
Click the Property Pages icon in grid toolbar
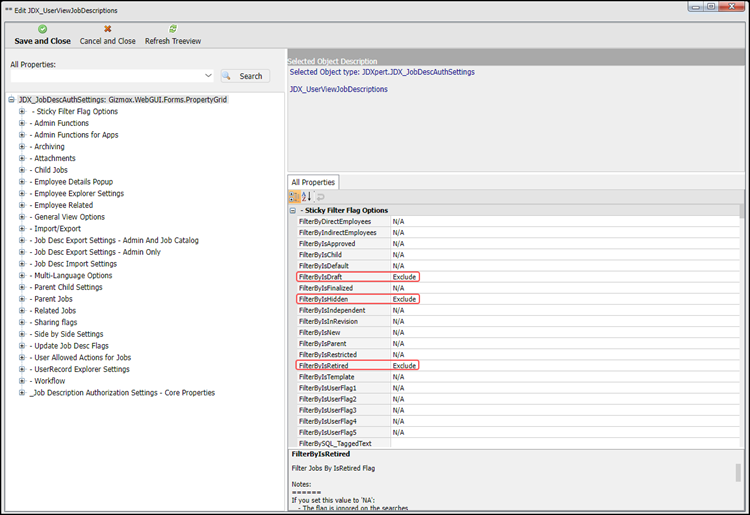click(x=320, y=197)
